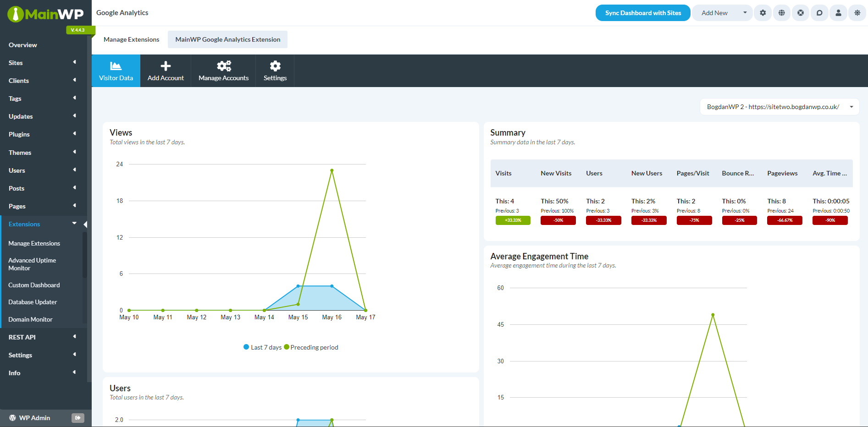Click the WP Admin logout icon

[78, 418]
